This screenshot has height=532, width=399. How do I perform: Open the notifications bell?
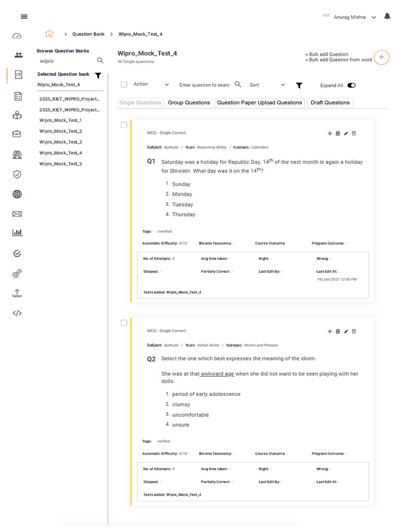point(387,17)
